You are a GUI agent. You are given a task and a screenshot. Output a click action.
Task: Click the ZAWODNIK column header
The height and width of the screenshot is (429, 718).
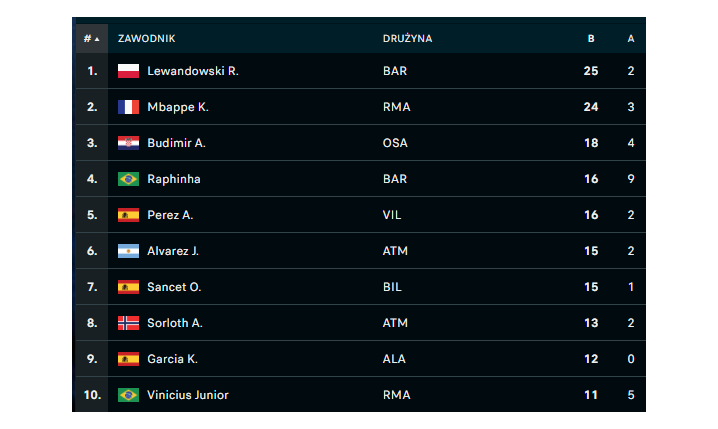click(147, 38)
